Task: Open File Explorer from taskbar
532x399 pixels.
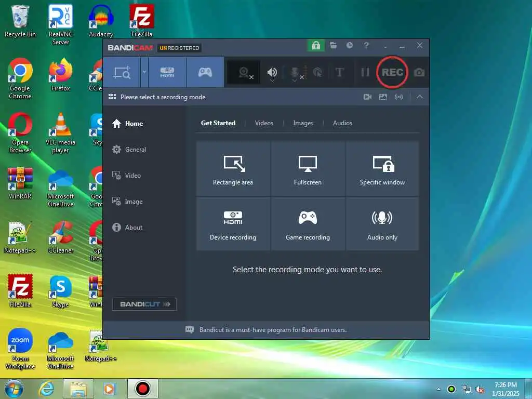Action: [x=78, y=389]
